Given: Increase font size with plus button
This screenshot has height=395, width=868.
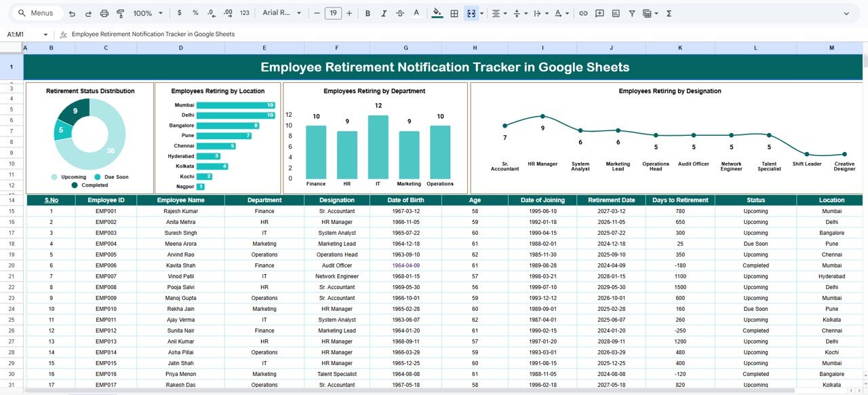Looking at the screenshot, I should point(349,14).
